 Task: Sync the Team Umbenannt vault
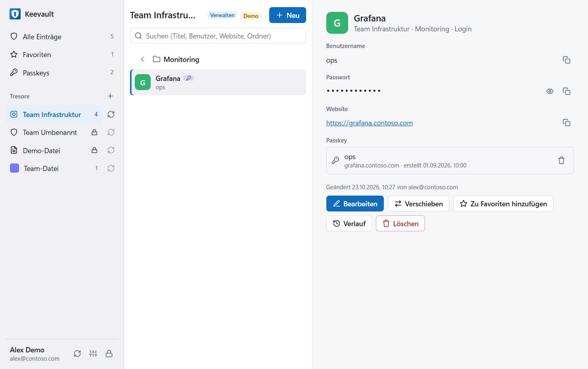click(111, 132)
